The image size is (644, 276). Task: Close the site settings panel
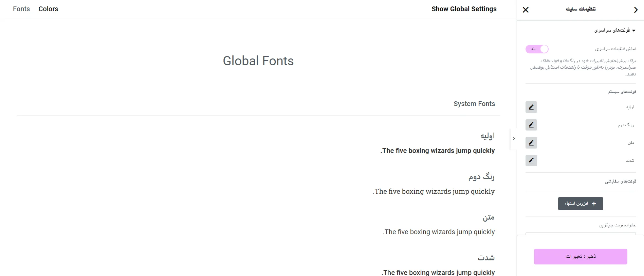[526, 10]
